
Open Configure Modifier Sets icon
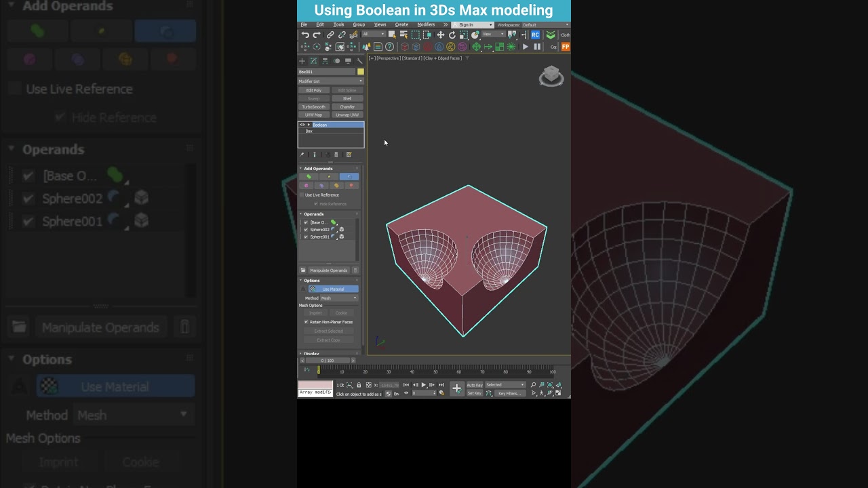[349, 155]
